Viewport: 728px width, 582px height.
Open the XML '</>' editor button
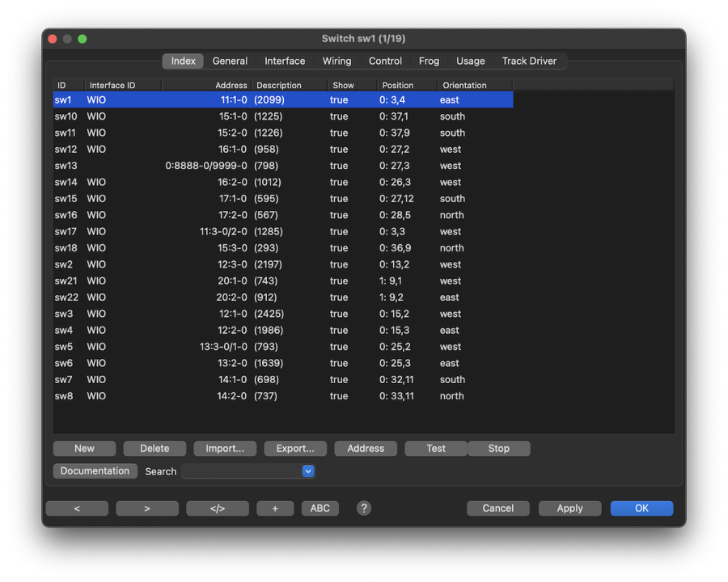point(218,508)
